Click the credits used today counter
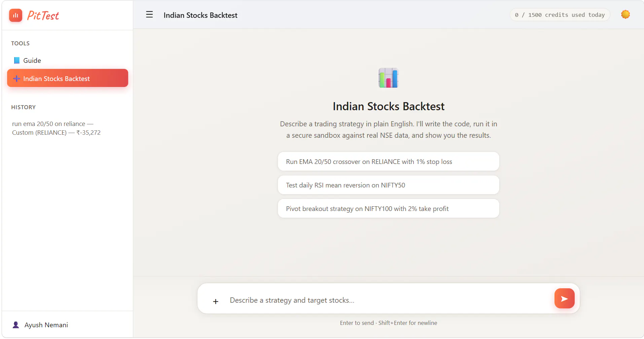 [560, 15]
